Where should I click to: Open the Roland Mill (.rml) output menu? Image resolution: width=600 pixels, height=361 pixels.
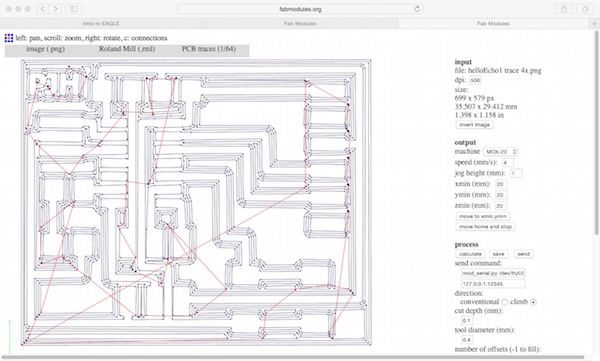(127, 49)
